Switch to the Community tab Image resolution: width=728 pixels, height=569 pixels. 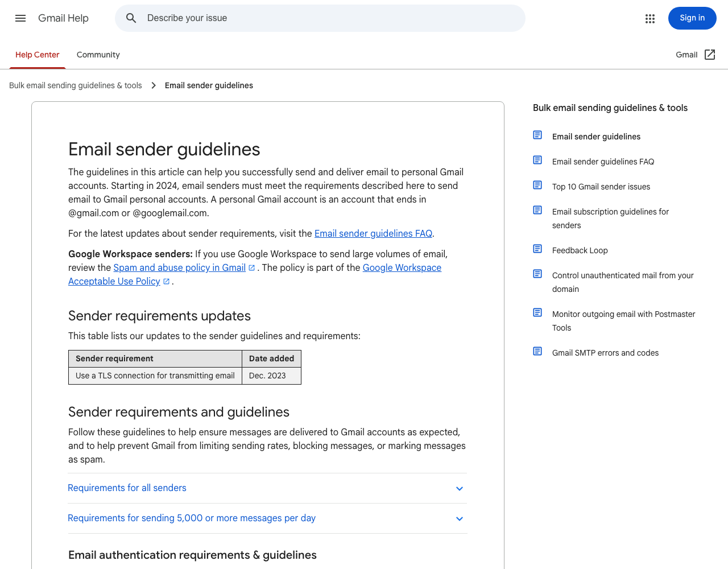click(x=98, y=55)
